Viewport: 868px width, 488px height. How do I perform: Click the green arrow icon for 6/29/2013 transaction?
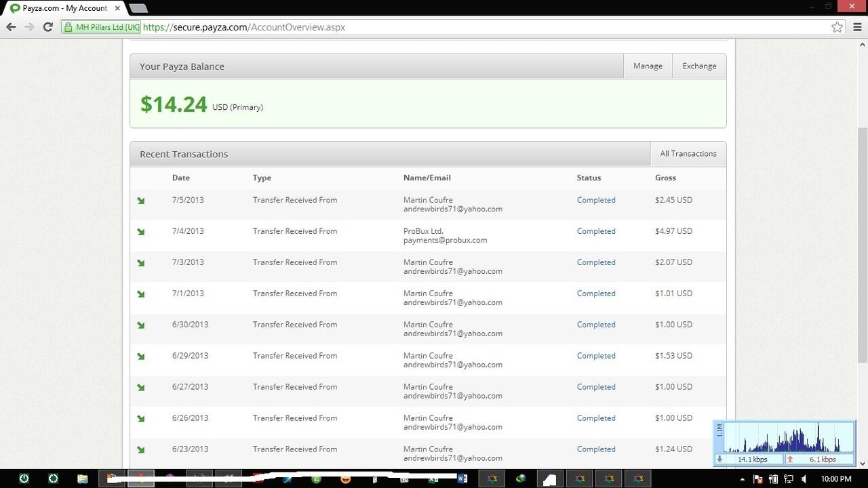click(x=141, y=357)
